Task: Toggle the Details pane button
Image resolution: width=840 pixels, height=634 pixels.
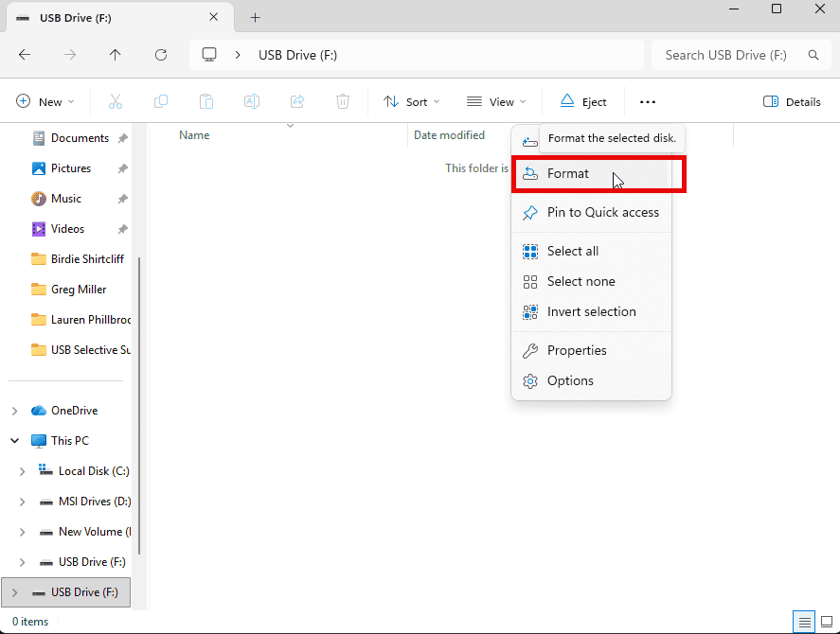Action: pos(792,101)
